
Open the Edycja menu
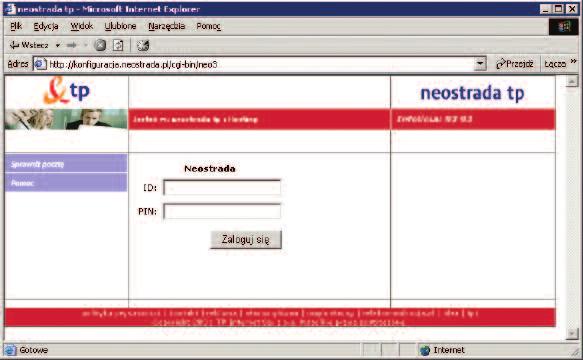coord(46,26)
